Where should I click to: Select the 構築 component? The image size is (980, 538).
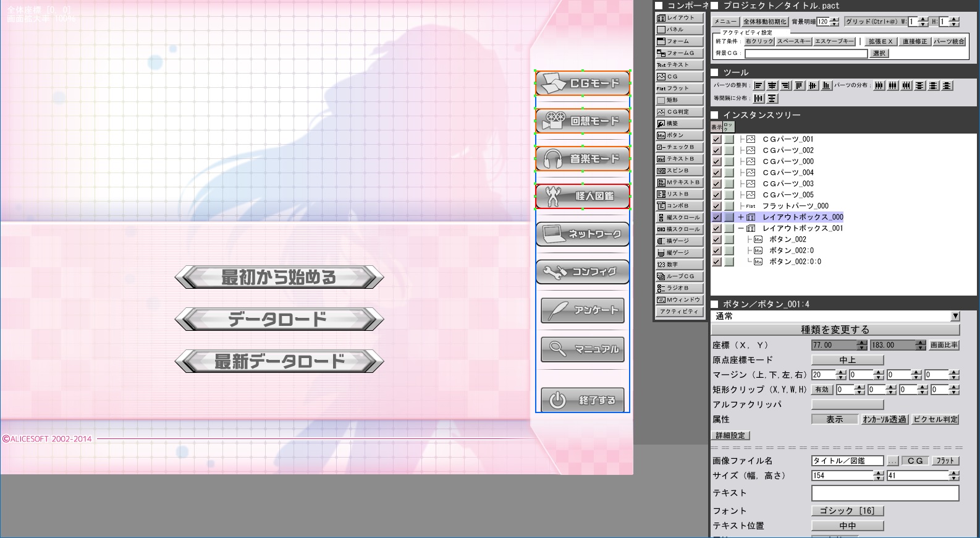680,124
